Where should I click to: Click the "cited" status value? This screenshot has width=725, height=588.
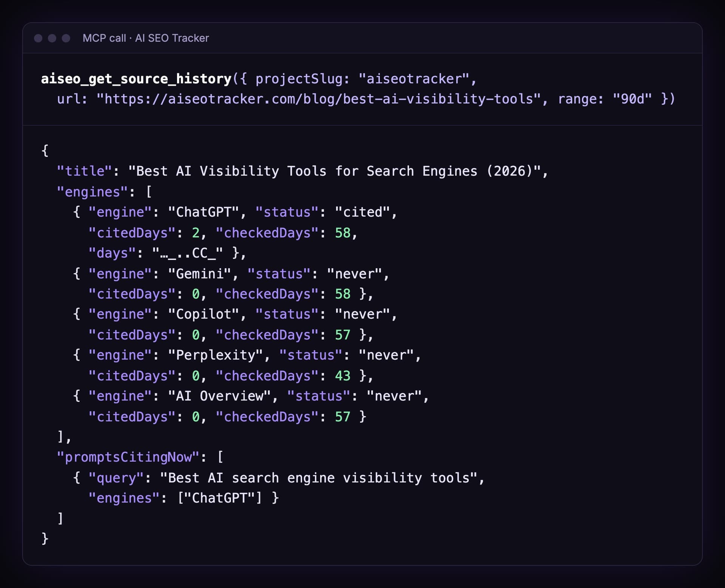362,212
